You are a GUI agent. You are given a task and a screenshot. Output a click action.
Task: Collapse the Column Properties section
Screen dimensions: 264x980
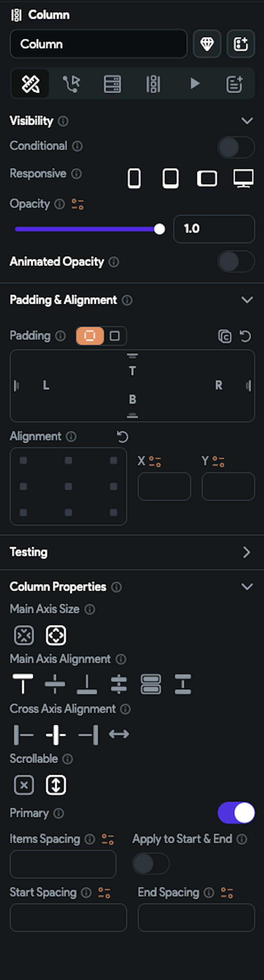(247, 587)
